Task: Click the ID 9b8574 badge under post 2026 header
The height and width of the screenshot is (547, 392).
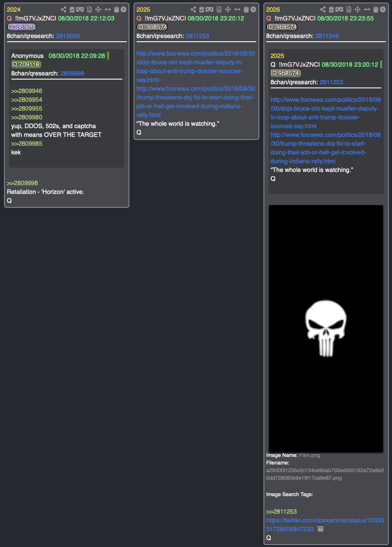Action: coord(282,27)
